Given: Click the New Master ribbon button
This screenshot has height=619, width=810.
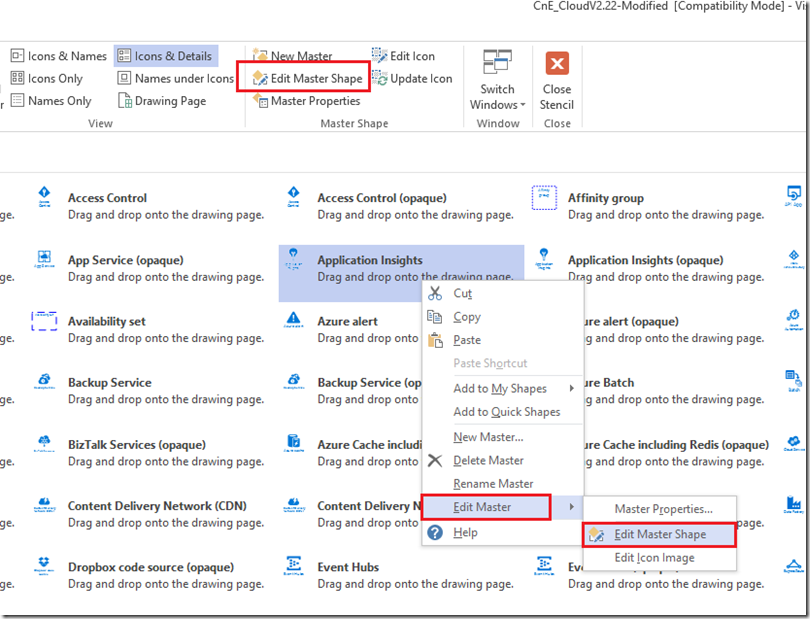Looking at the screenshot, I should pos(292,55).
